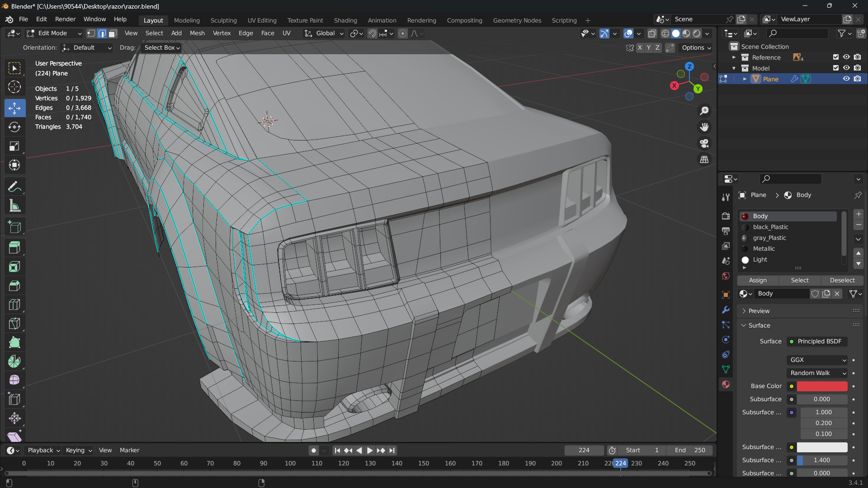Activate the Measure tool
Image resolution: width=868 pixels, height=488 pixels.
(x=14, y=206)
